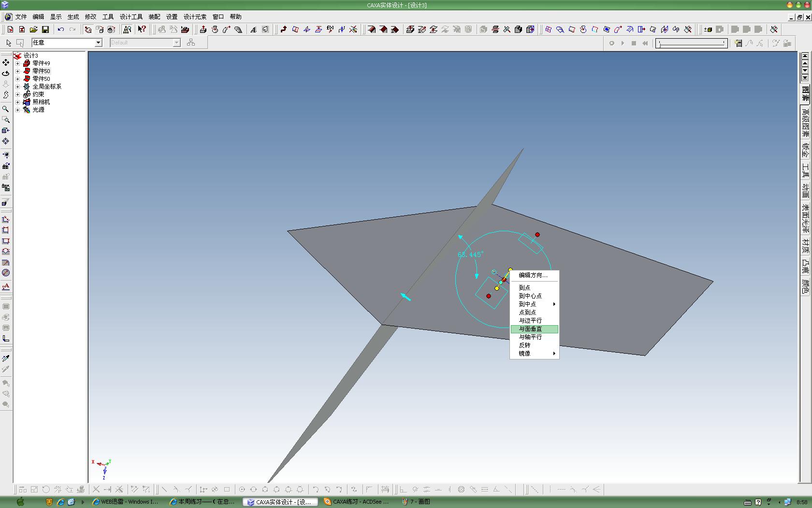
Task: Switch to the 高级图素 catalog tab
Action: pyautogui.click(x=805, y=122)
